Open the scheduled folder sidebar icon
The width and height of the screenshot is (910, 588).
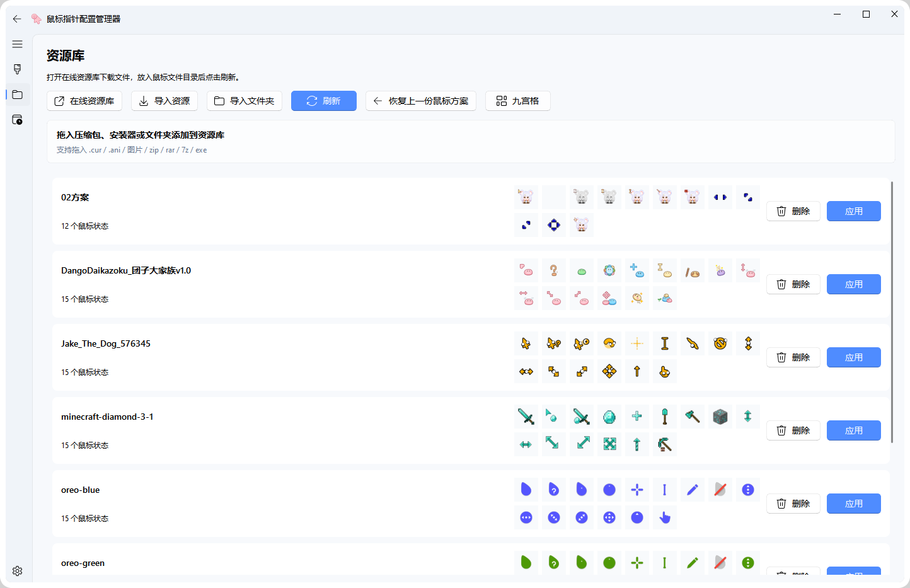[x=17, y=120]
